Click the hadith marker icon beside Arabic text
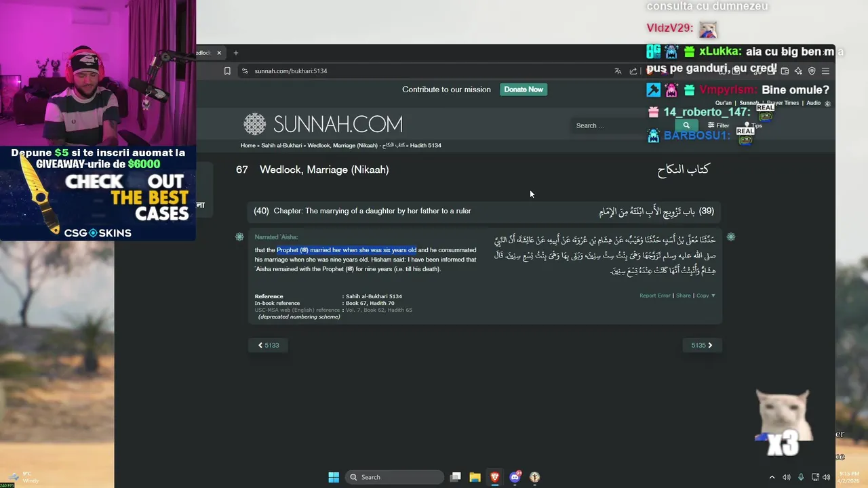Viewport: 868px width, 488px height. 731,237
